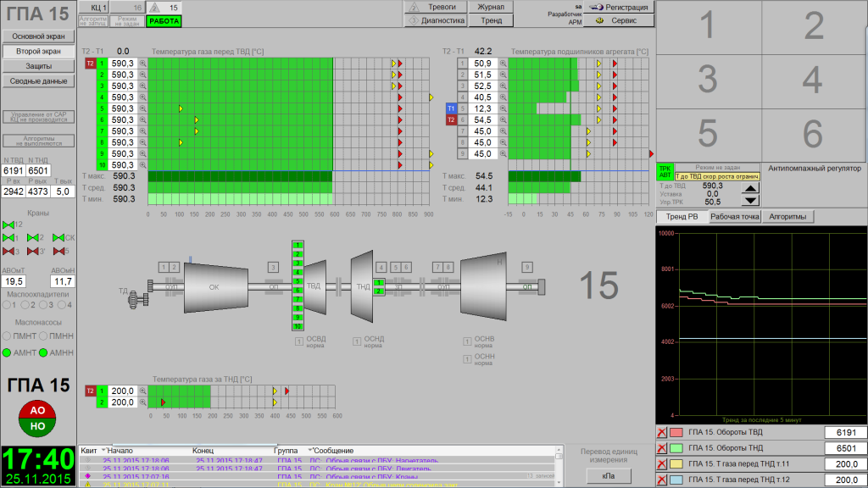
Task: Click the АО/НО round status indicator
Action: pos(37,418)
